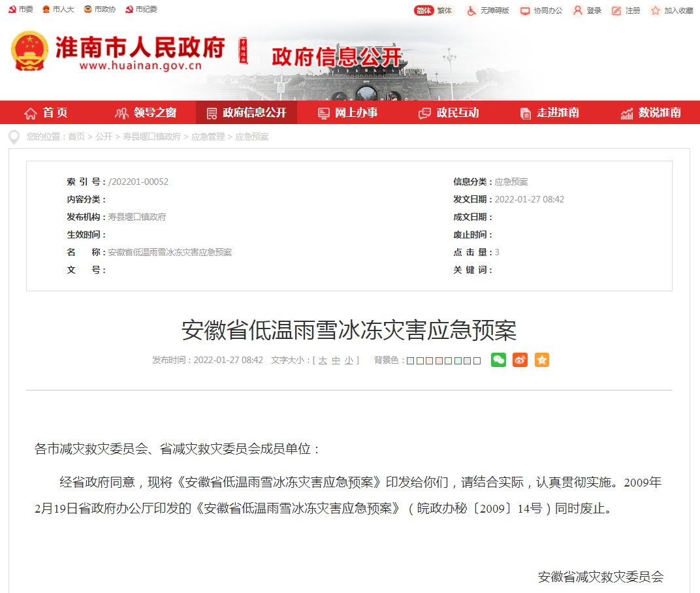Image resolution: width=700 pixels, height=593 pixels.
Task: Switch the site to 繁体 characters
Action: (x=444, y=10)
